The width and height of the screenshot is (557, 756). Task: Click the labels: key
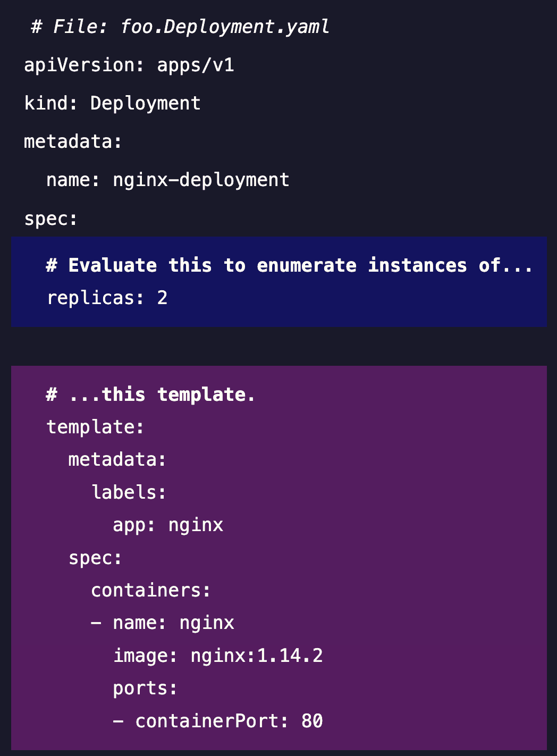tap(129, 492)
